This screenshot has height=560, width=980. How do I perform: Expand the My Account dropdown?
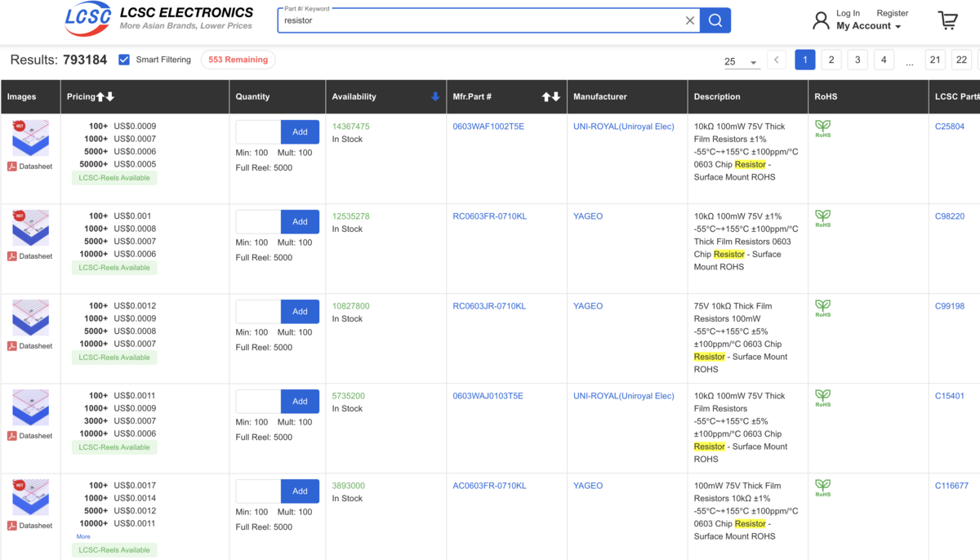[x=868, y=26]
